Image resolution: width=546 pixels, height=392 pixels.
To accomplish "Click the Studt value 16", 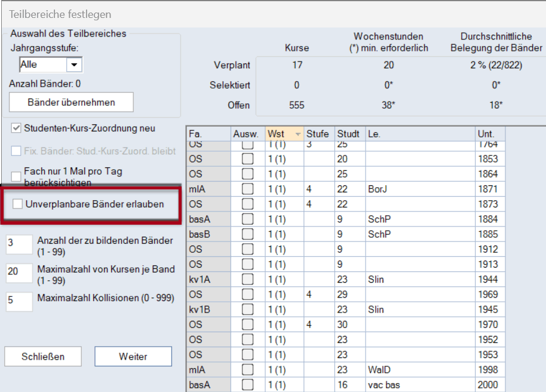I will click(350, 385).
